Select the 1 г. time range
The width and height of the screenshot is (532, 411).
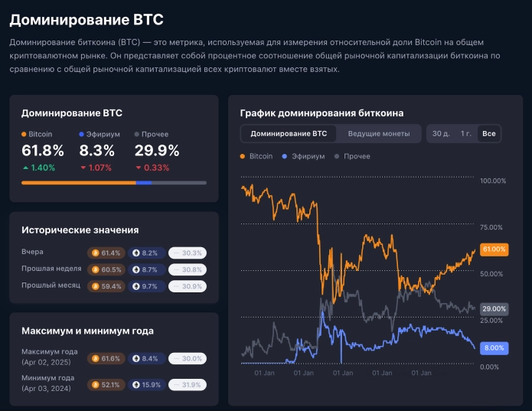click(465, 133)
